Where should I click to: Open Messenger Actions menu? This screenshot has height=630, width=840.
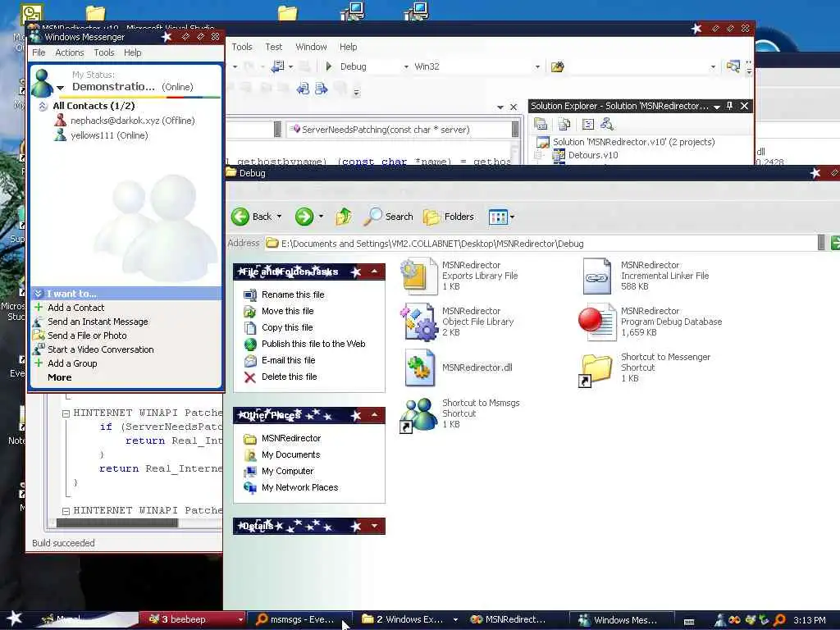(x=70, y=52)
